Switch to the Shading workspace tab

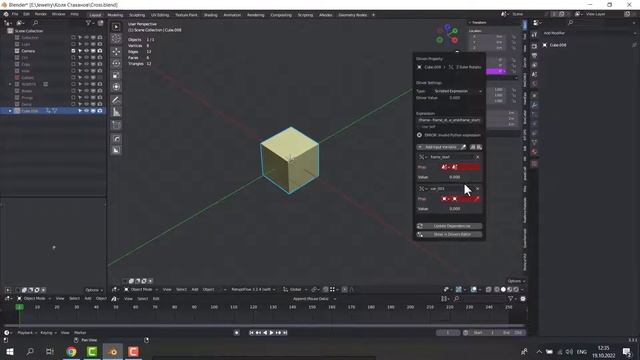(x=211, y=15)
